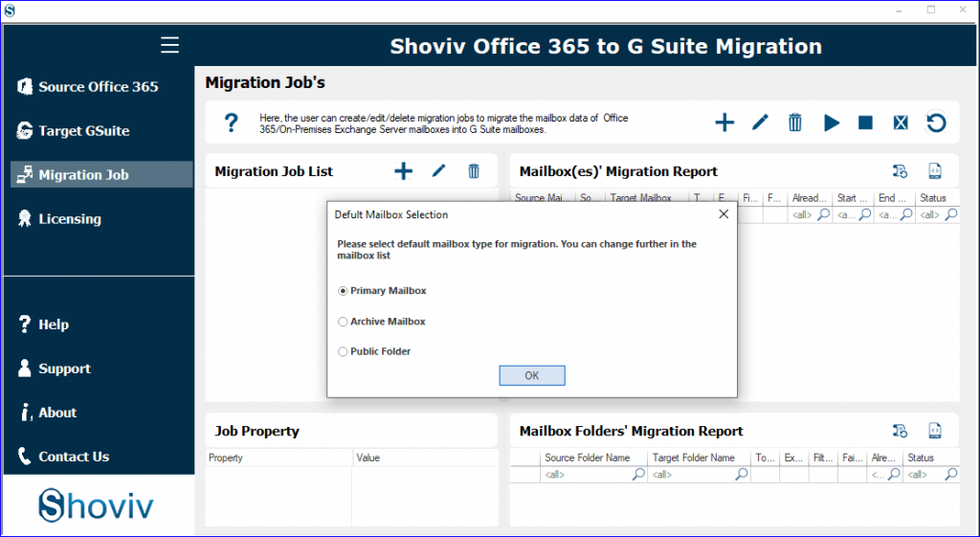Start migration with the play icon
This screenshot has width=980, height=537.
(832, 123)
